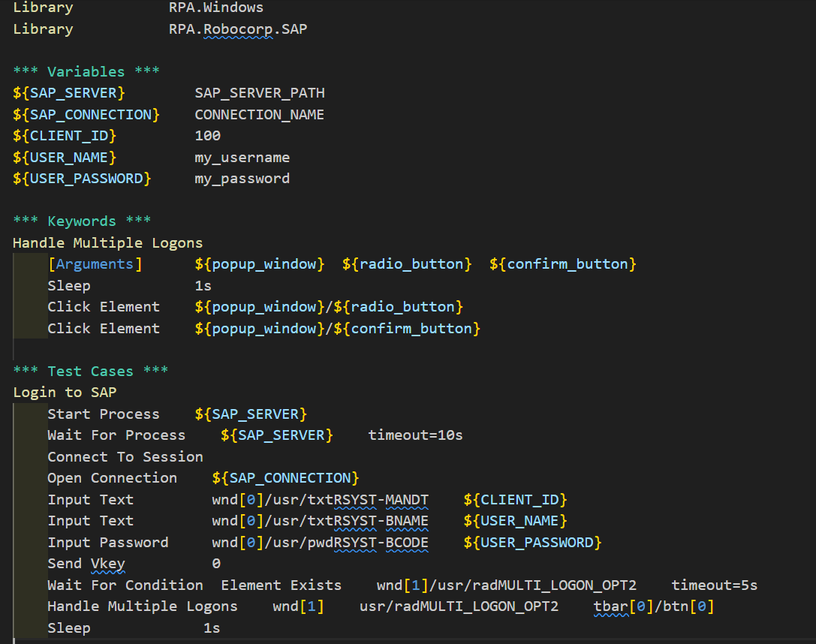The width and height of the screenshot is (816, 644).
Task: Select the ${SAP_SERVER} variable name
Action: tap(68, 92)
